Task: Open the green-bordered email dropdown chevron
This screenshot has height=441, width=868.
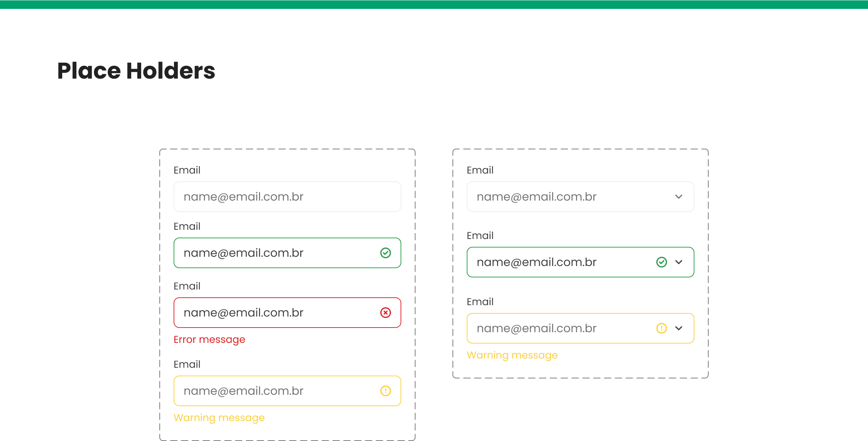Action: click(x=678, y=262)
